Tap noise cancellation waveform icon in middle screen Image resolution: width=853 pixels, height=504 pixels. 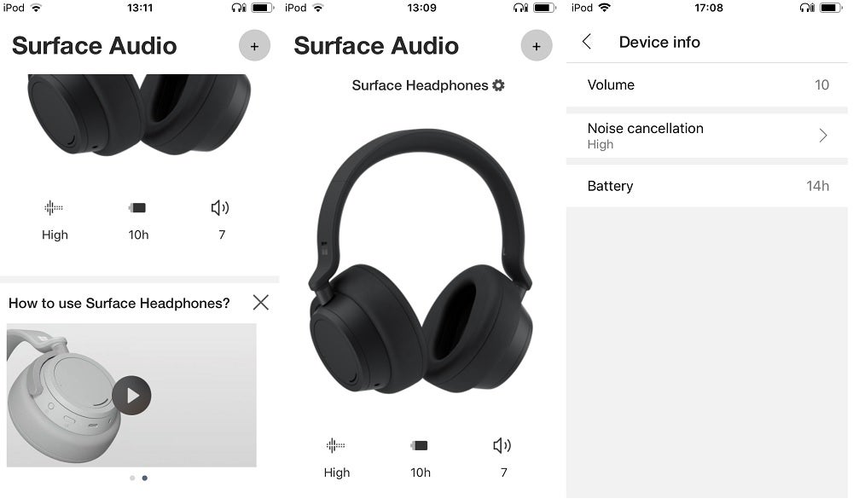pyautogui.click(x=335, y=446)
